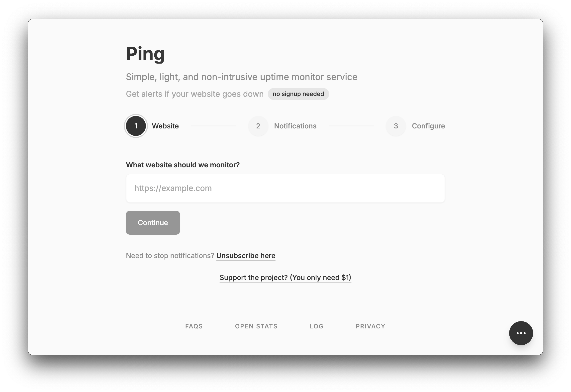
Task: Click the 'What website should we monitor?' label
Action: [183, 165]
